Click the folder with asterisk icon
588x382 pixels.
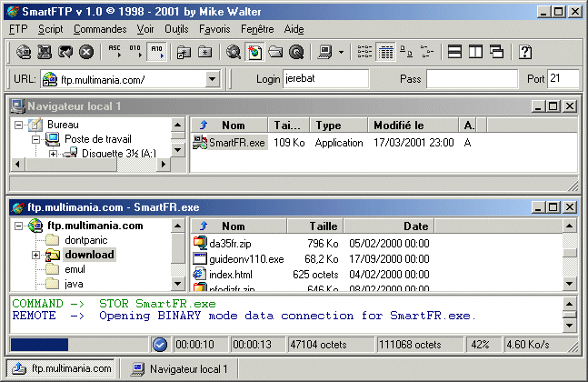pyautogui.click(x=204, y=52)
